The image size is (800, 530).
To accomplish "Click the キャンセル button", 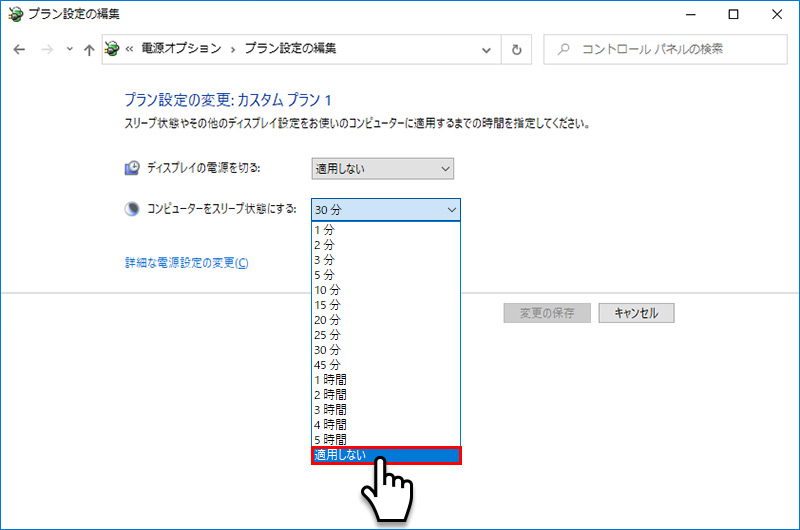I will (x=636, y=313).
